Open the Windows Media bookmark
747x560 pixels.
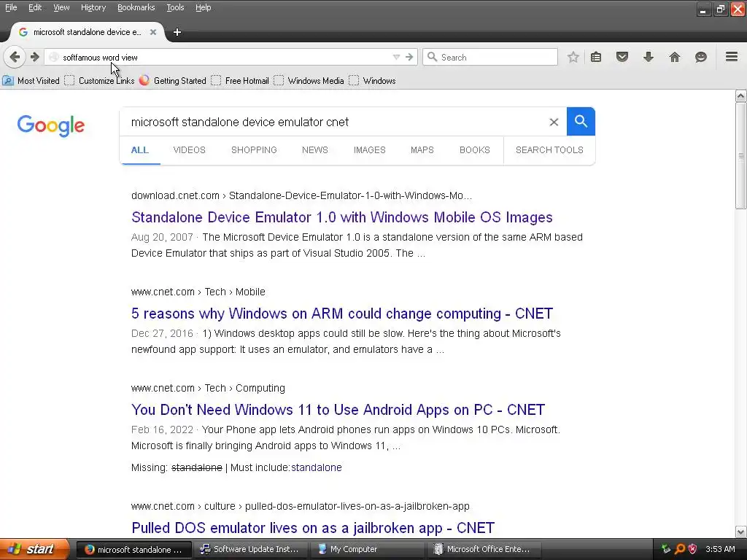point(309,80)
